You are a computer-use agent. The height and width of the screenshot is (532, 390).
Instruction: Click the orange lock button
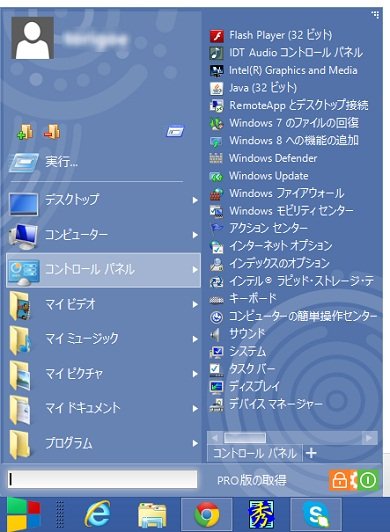340,480
